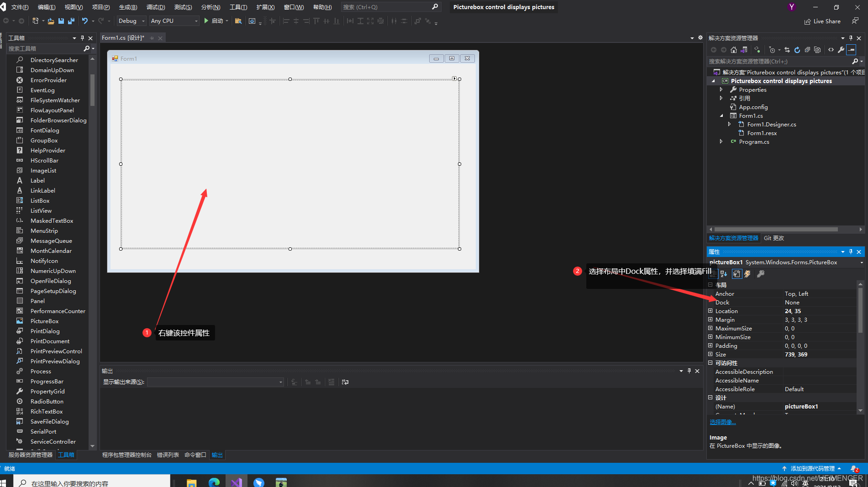Toggle pin on Toolbox panel
Image resolution: width=868 pixels, height=487 pixels.
tap(82, 38)
